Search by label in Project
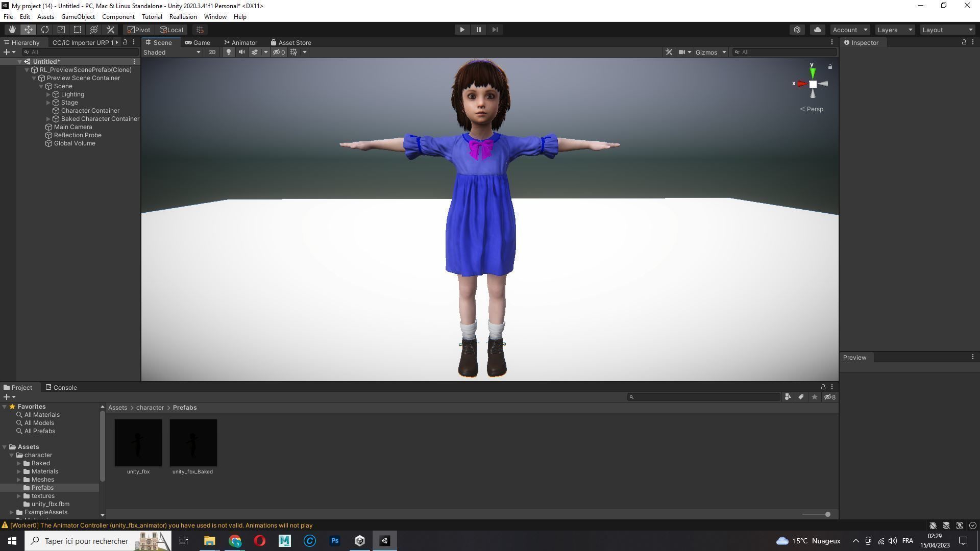 tap(801, 397)
